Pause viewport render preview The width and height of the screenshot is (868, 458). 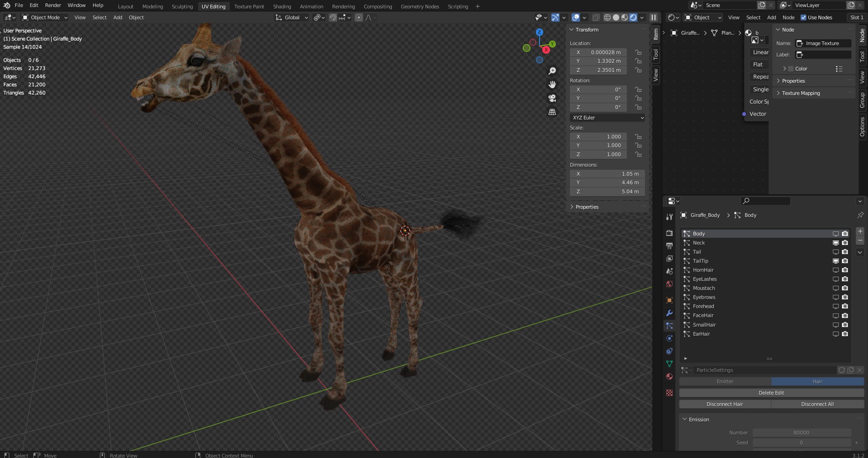tap(653, 17)
